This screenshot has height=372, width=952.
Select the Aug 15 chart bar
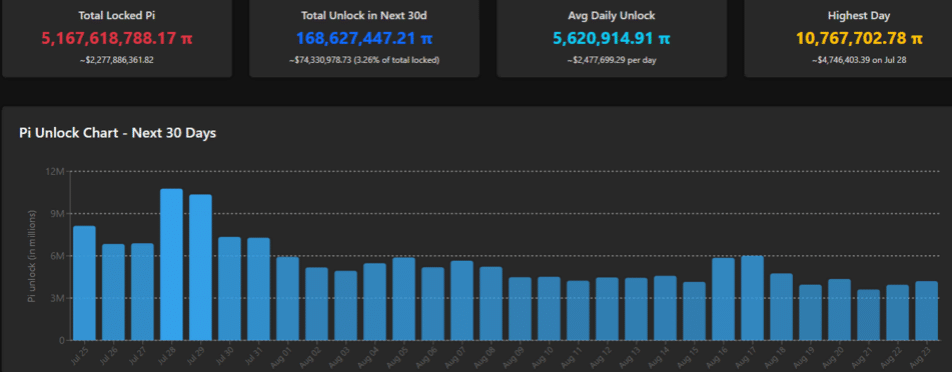pyautogui.click(x=695, y=311)
